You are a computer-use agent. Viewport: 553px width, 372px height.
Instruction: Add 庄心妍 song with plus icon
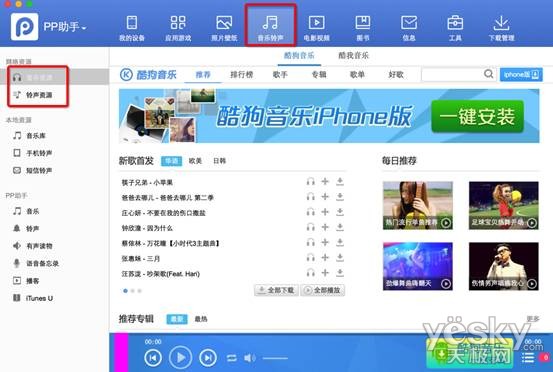pos(325,212)
